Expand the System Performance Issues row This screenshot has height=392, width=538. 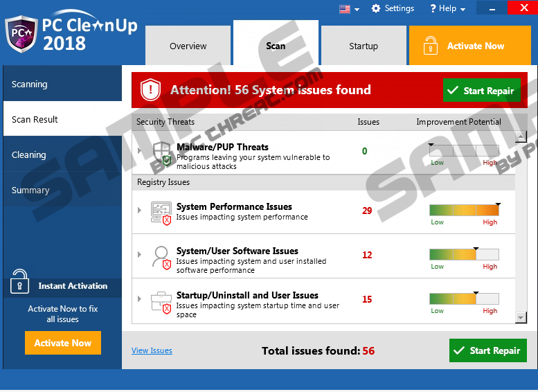pyautogui.click(x=139, y=210)
